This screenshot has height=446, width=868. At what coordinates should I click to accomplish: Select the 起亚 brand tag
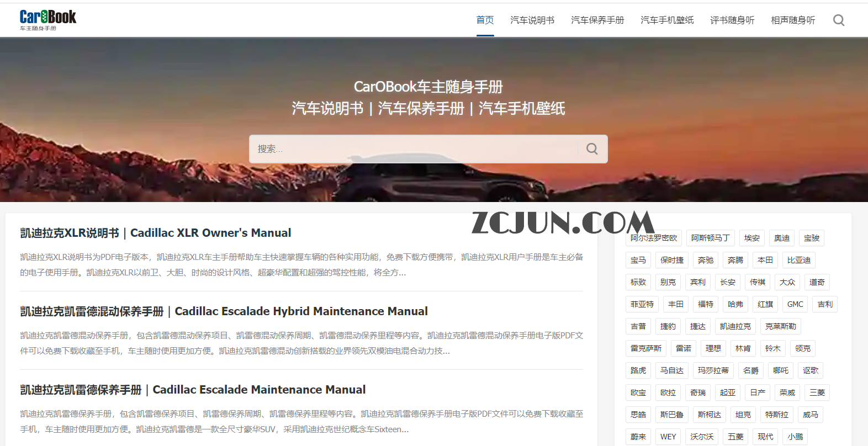click(x=728, y=392)
